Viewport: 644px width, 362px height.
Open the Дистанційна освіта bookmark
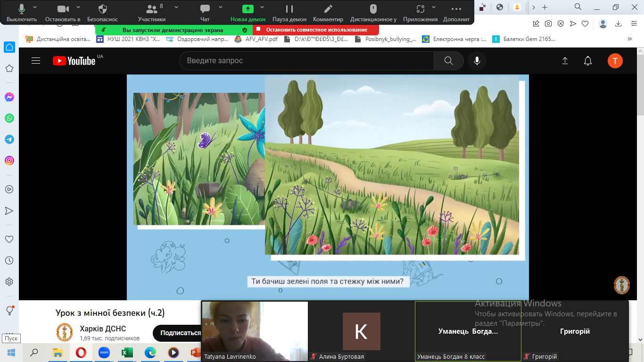pos(58,40)
